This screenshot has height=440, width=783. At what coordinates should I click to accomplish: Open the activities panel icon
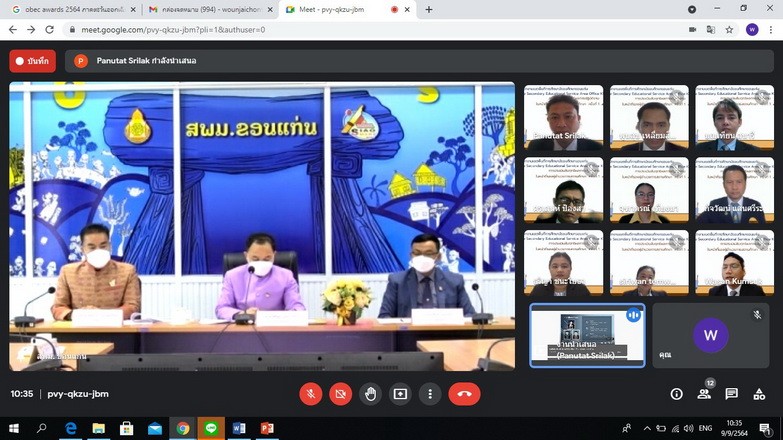coord(760,394)
